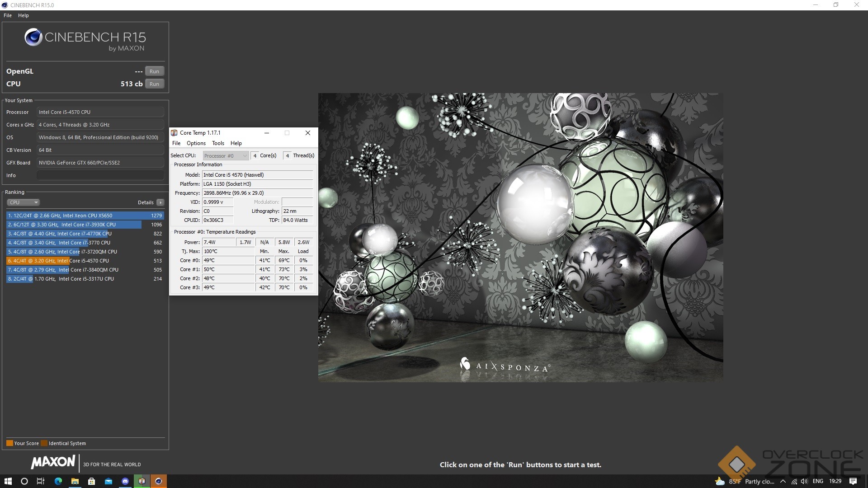This screenshot has height=488, width=868.
Task: Open Core Temp Options menu
Action: click(196, 143)
